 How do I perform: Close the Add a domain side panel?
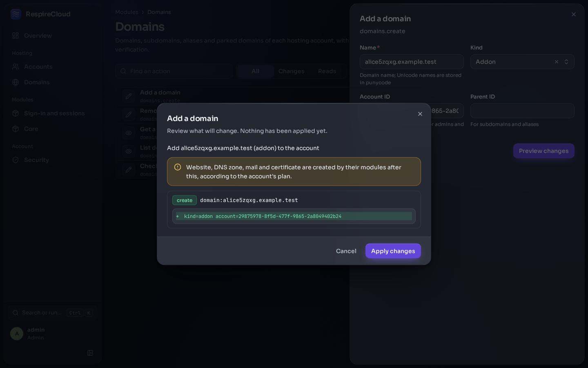[574, 14]
